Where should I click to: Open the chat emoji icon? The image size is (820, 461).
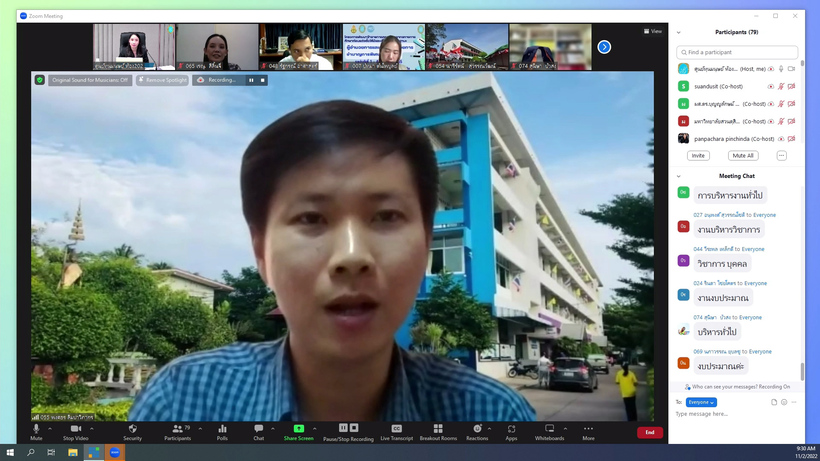pyautogui.click(x=784, y=402)
